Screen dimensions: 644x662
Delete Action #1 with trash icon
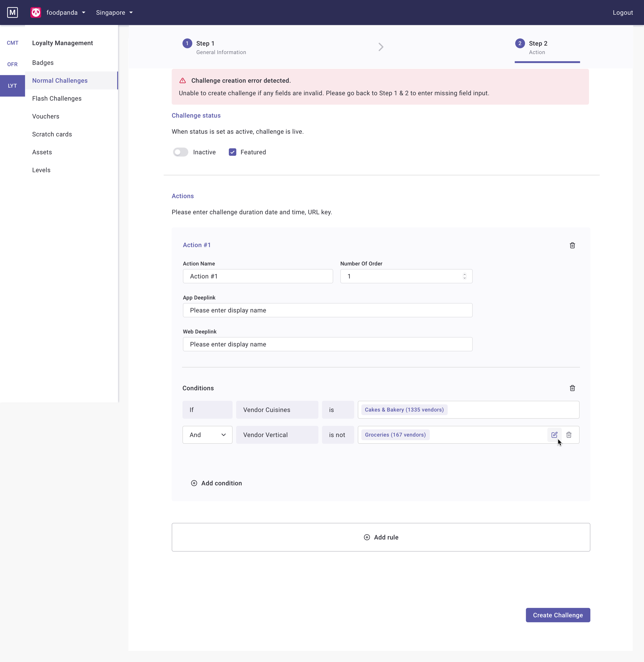point(572,245)
